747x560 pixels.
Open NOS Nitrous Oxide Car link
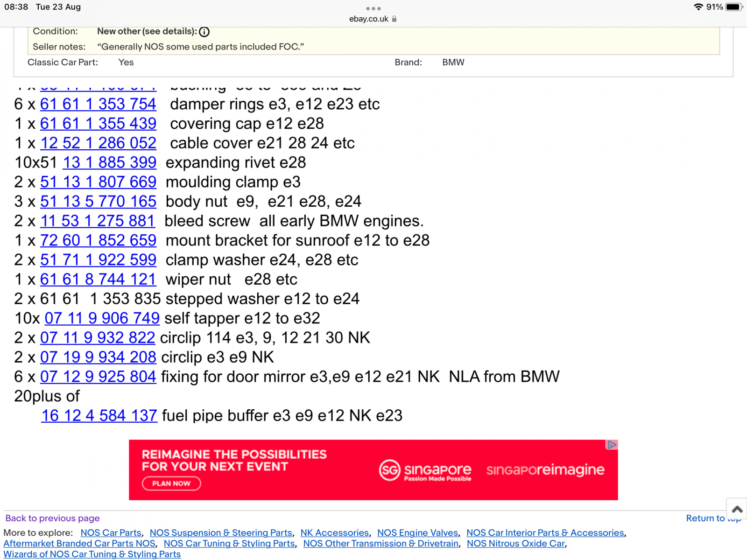click(x=515, y=543)
